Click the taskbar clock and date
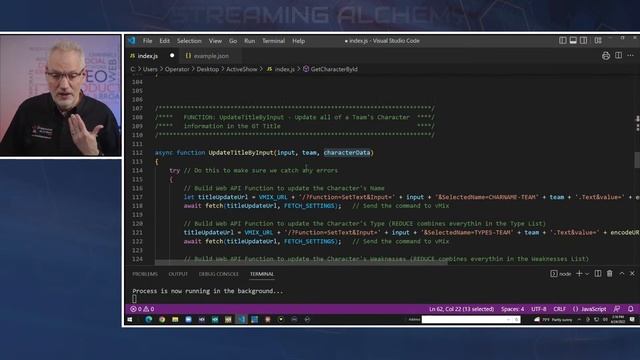Viewport: 640px width, 360px height. 618,320
